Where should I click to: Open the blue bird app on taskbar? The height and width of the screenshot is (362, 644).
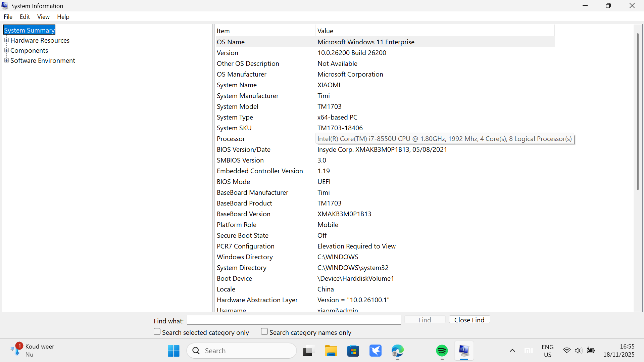[376, 351]
